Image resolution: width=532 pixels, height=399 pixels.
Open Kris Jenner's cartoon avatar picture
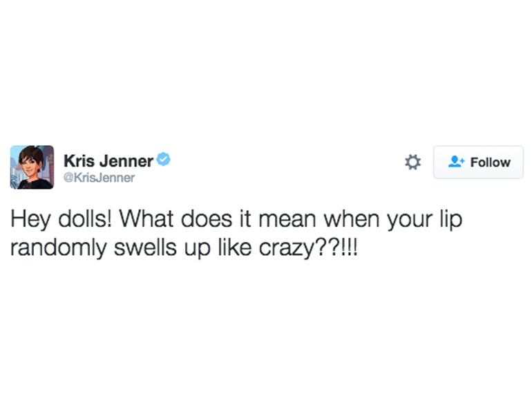(32, 167)
